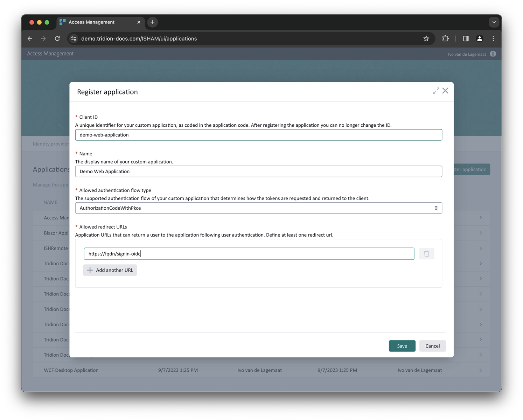The image size is (523, 420).
Task: Click macOS green fullscreen window button
Action: [47, 22]
